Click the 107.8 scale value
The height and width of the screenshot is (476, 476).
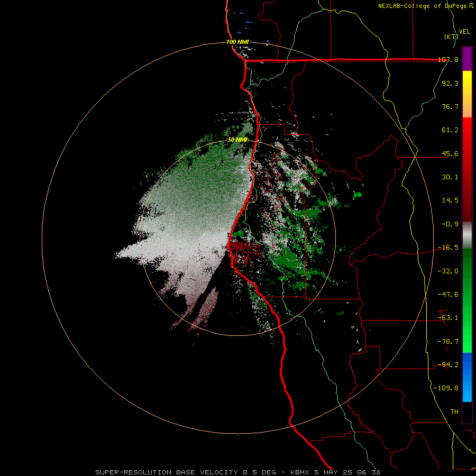(x=448, y=59)
